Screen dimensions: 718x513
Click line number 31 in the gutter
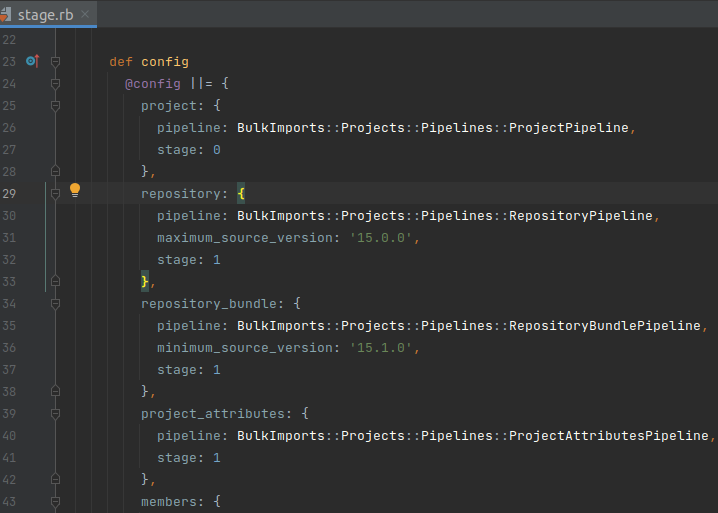(x=10, y=238)
